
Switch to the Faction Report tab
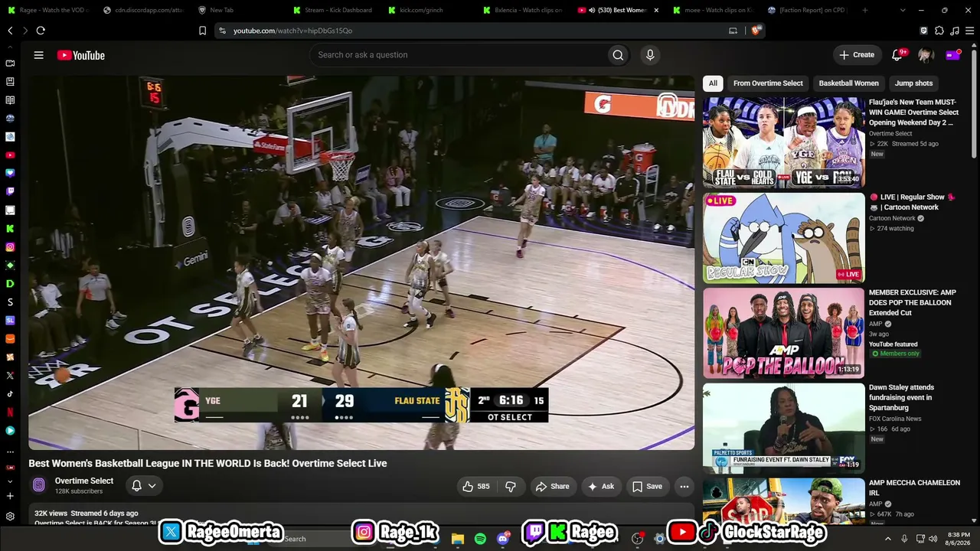coord(808,10)
